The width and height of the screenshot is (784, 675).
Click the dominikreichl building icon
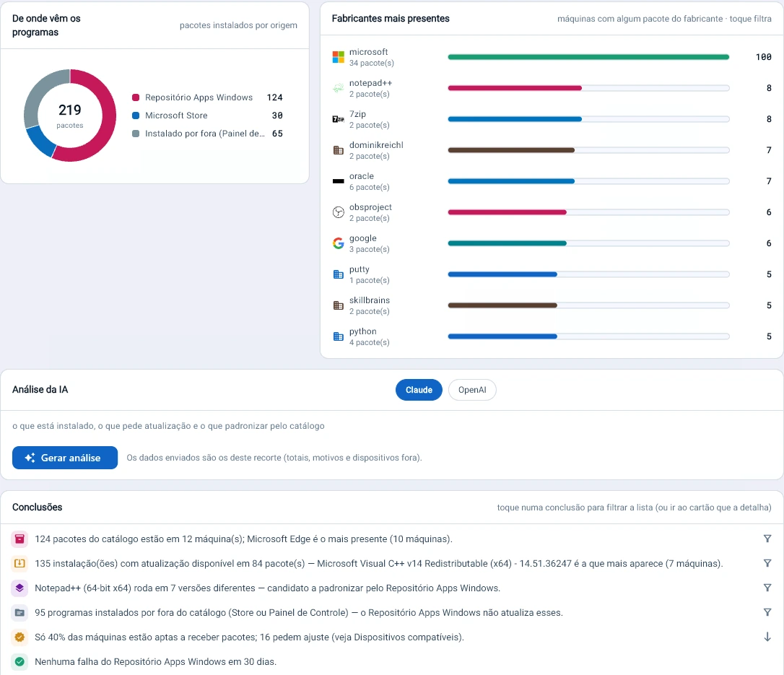tap(338, 150)
